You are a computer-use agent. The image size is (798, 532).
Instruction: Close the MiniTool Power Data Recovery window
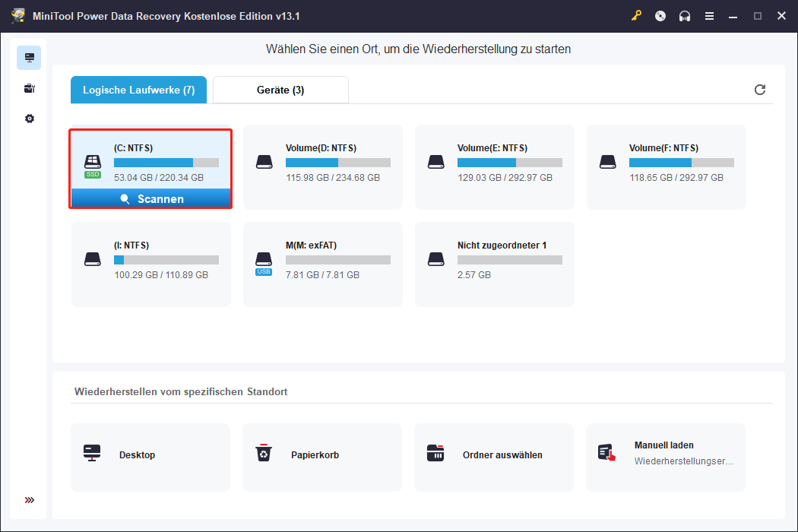click(782, 16)
